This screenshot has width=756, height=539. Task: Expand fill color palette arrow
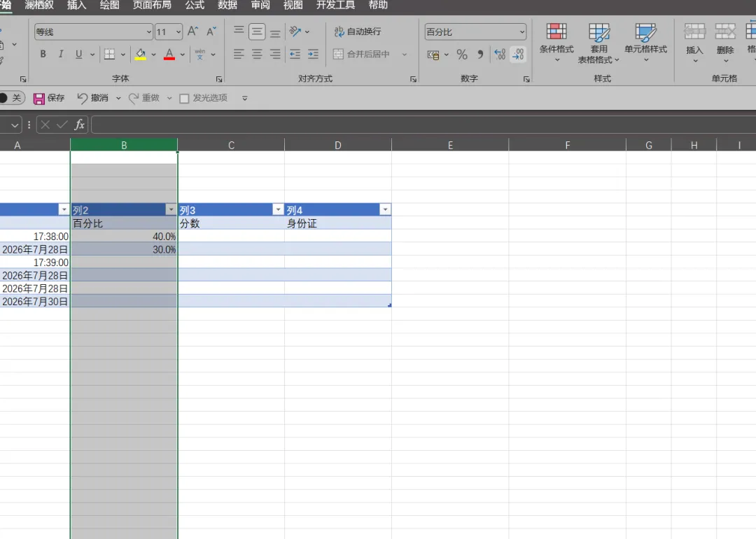[153, 55]
